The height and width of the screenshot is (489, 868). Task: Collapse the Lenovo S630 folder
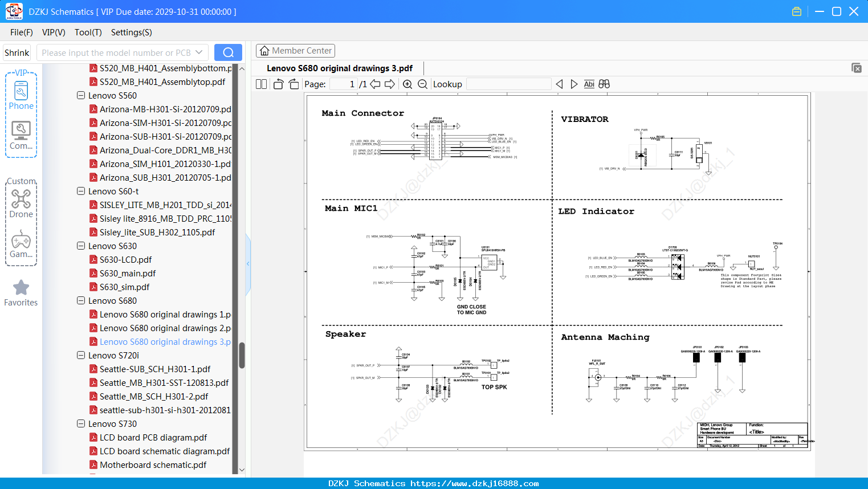81,246
